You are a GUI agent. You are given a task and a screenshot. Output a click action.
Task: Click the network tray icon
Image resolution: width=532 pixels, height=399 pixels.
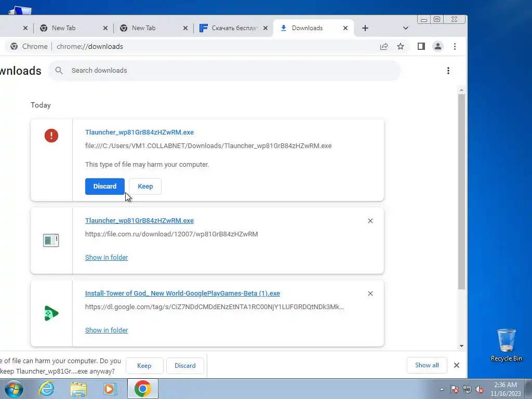coord(467,390)
